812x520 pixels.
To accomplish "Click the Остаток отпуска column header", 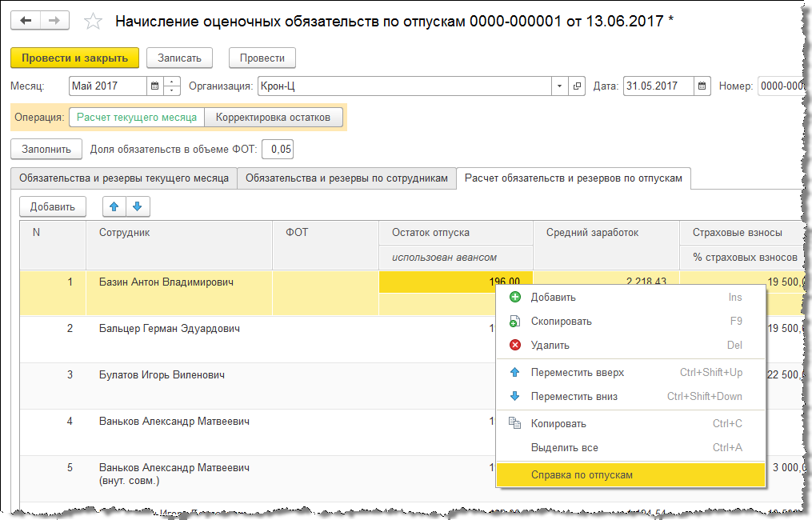I will (x=456, y=233).
